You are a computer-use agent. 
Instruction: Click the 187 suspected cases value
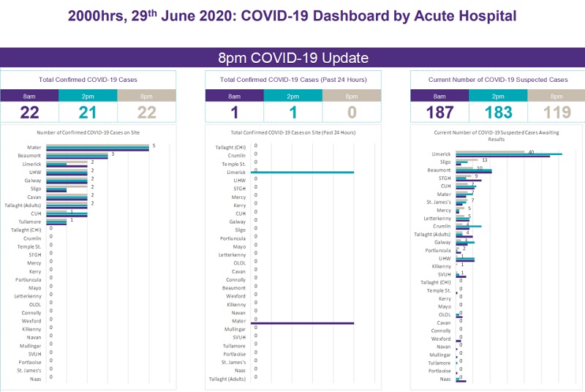[439, 112]
